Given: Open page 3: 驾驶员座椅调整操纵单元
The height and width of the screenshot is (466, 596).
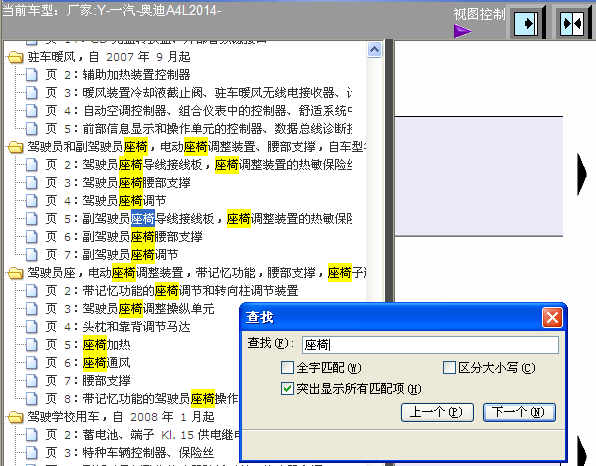Looking at the screenshot, I should coord(130,309).
